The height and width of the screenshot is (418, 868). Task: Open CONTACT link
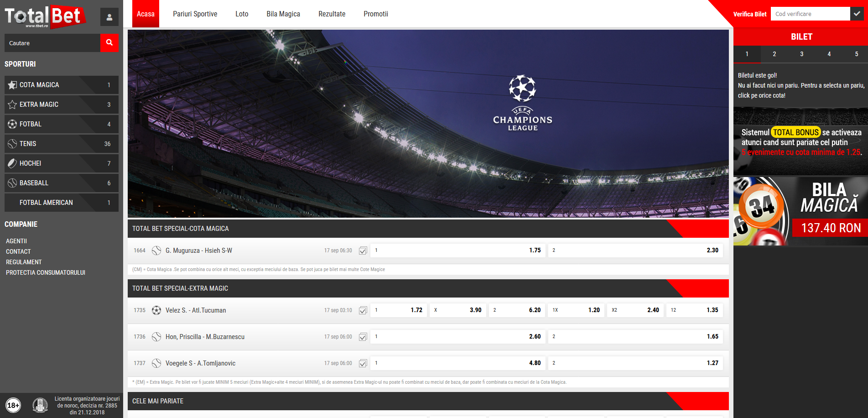pos(18,251)
